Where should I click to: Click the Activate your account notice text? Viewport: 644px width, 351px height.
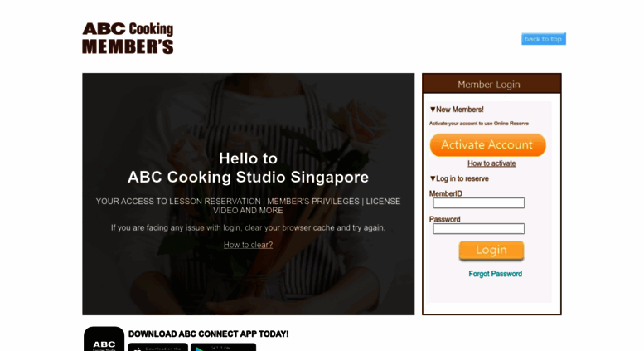tap(479, 124)
